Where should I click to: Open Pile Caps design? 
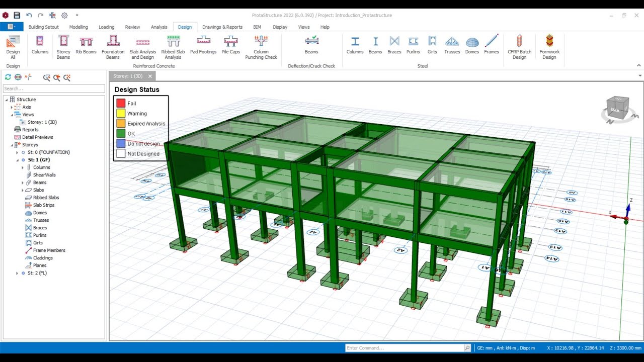(231, 45)
